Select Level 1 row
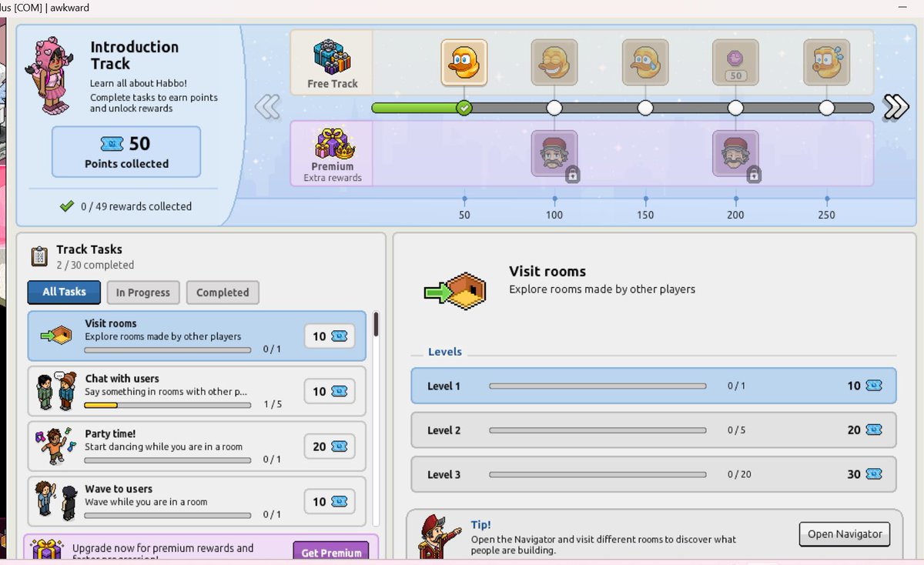 pyautogui.click(x=654, y=386)
